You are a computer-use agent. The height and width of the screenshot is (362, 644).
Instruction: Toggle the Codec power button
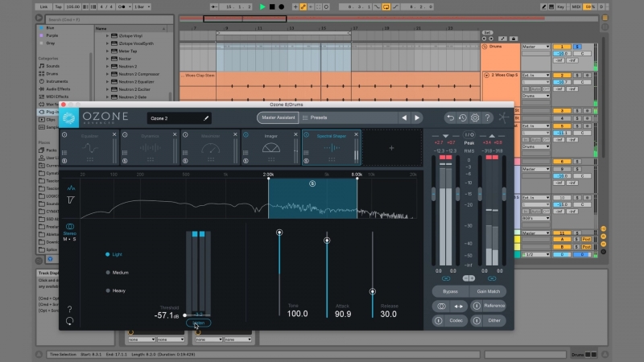pos(438,320)
